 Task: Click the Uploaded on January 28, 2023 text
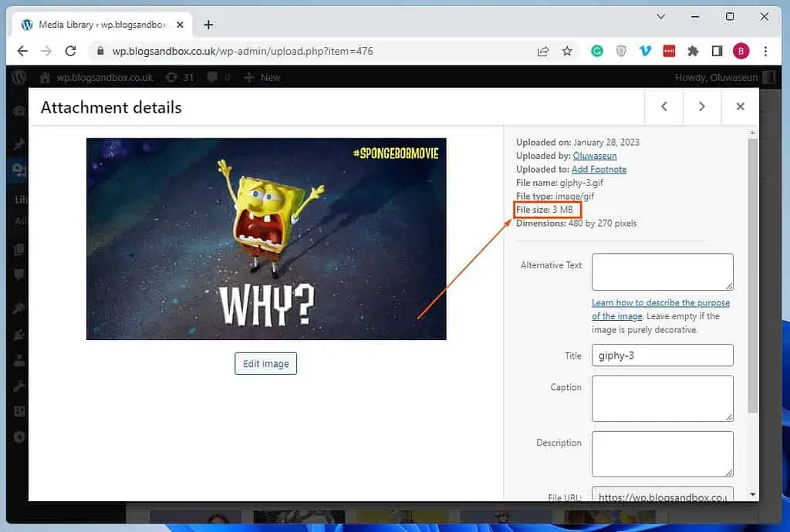coord(577,142)
